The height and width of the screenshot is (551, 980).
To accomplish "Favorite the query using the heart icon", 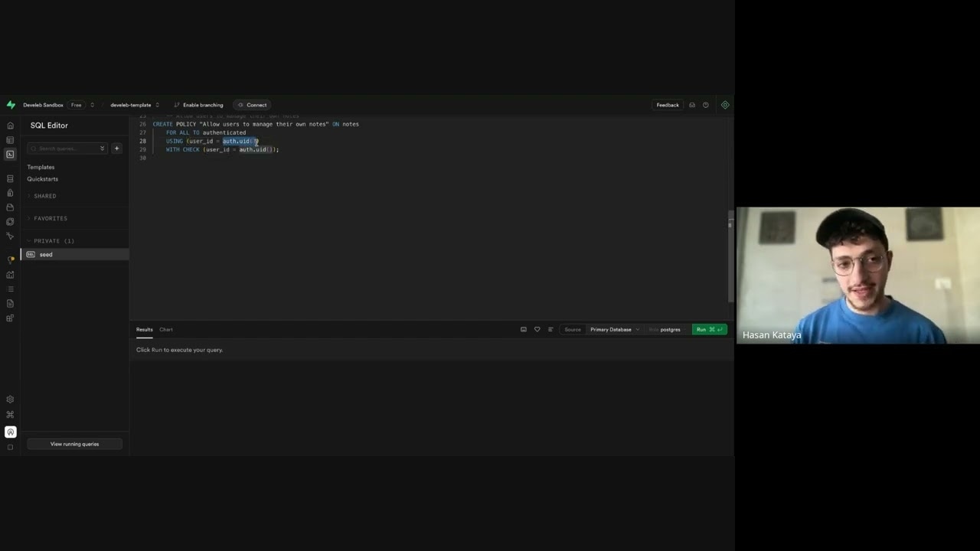I will [537, 329].
